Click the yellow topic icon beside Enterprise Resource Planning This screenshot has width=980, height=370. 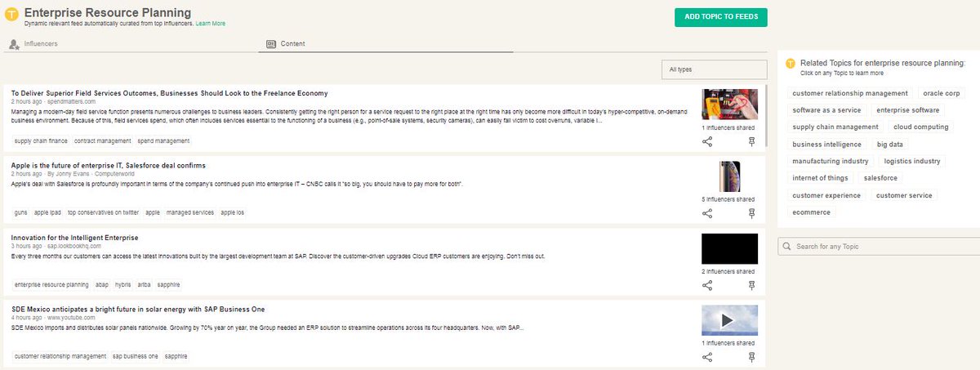tap(12, 16)
